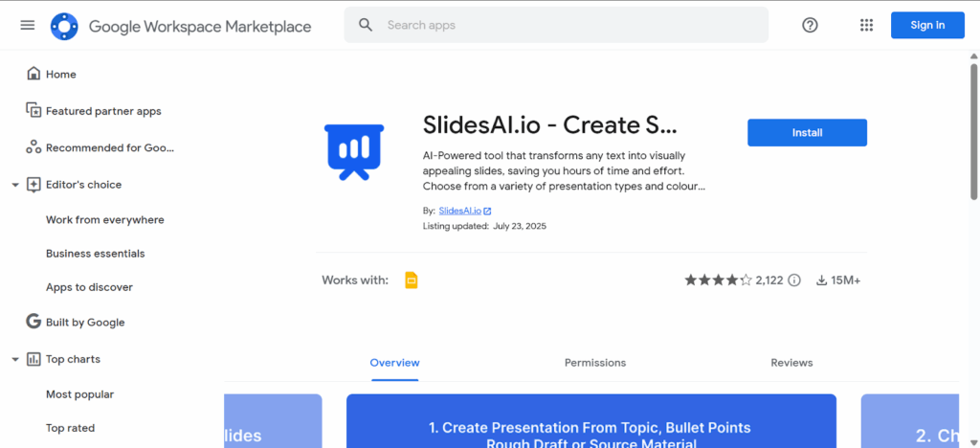Viewport: 980px width, 448px height.
Task: Collapse the Top charts section
Action: click(x=15, y=360)
